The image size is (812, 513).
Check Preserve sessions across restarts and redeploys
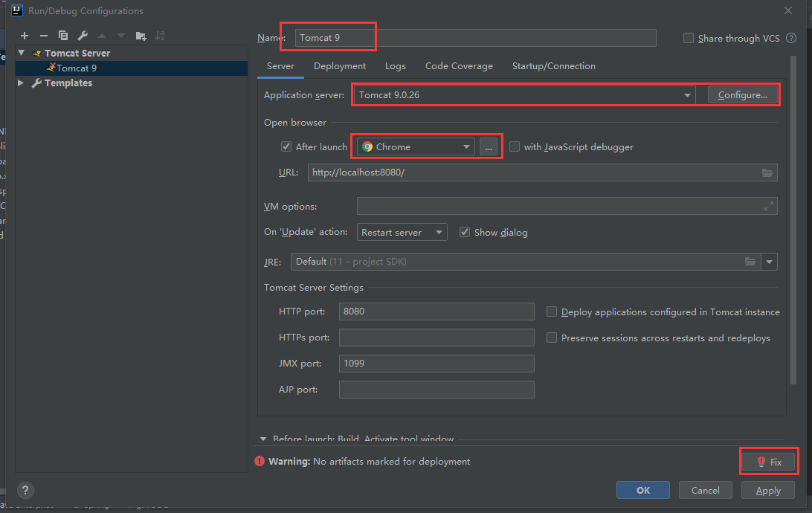(x=551, y=338)
